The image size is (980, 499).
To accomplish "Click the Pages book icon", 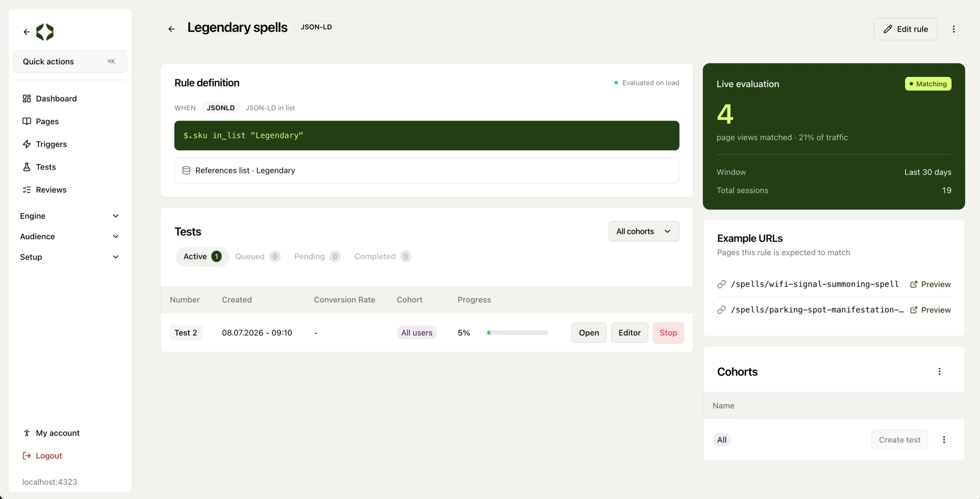I will click(26, 121).
